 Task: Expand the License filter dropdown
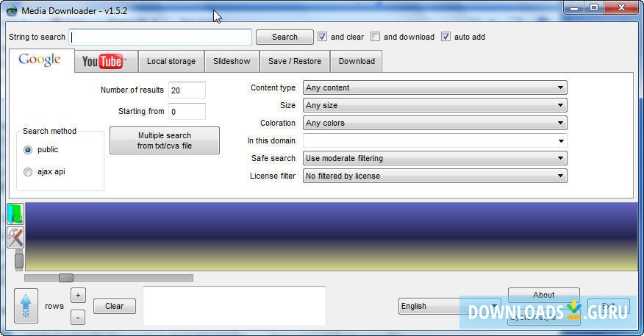(435, 176)
